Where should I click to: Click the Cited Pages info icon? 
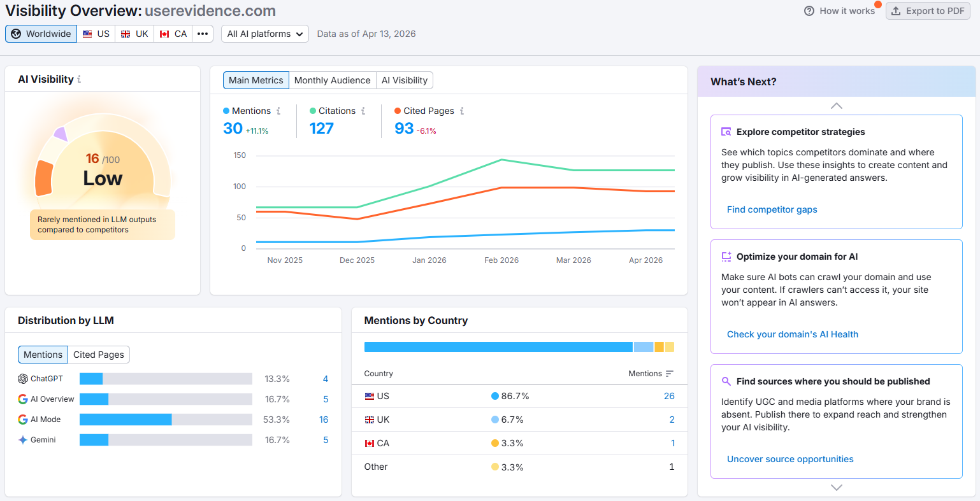(462, 111)
